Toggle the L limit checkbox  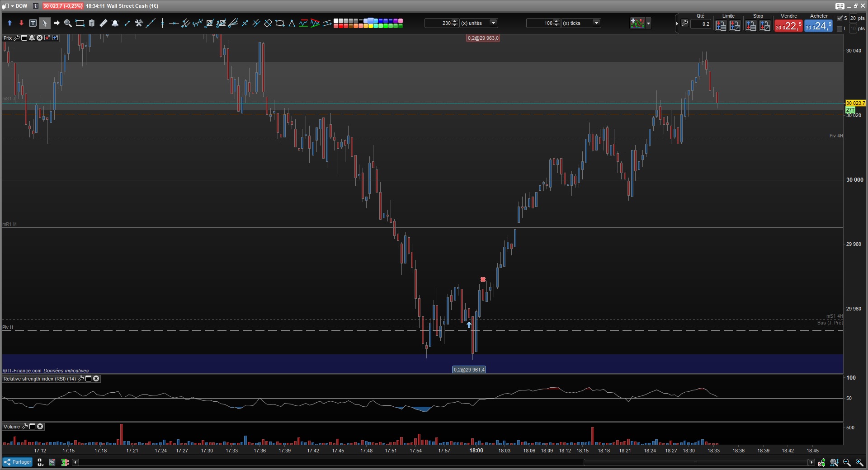[840, 28]
